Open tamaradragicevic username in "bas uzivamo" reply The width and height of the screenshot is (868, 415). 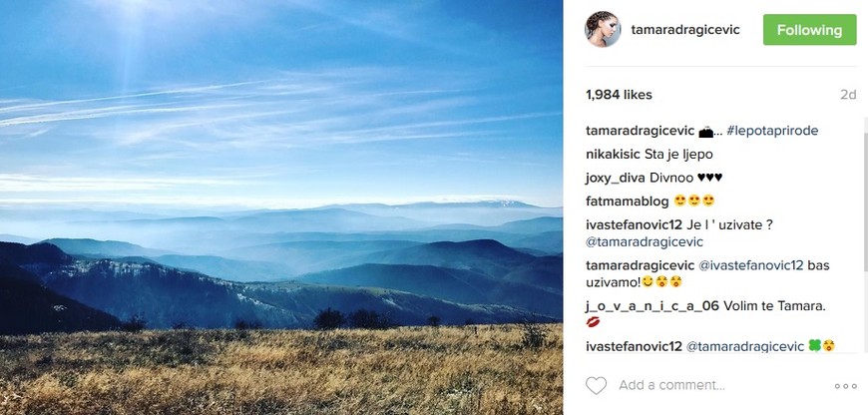pos(640,265)
